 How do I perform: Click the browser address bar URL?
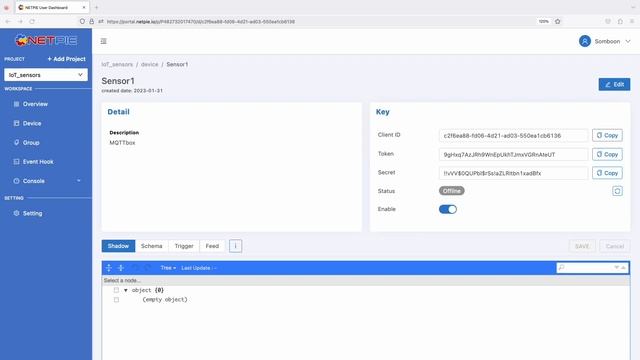200,22
